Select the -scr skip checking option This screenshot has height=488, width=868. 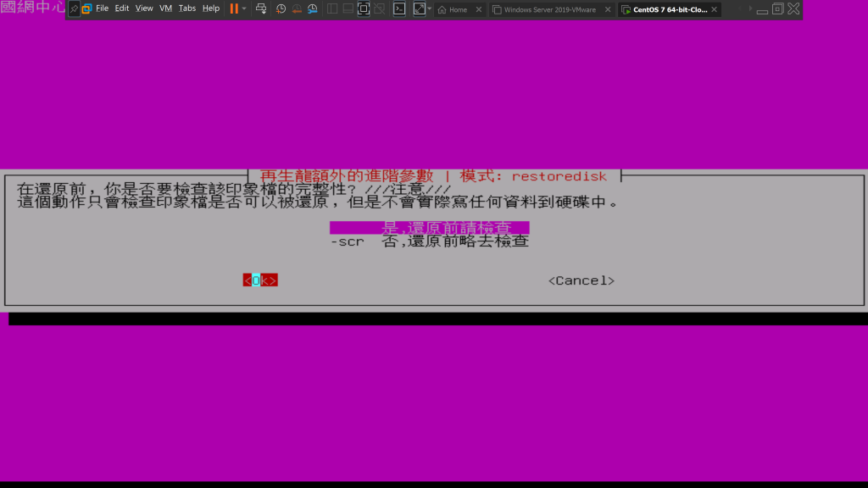point(429,241)
